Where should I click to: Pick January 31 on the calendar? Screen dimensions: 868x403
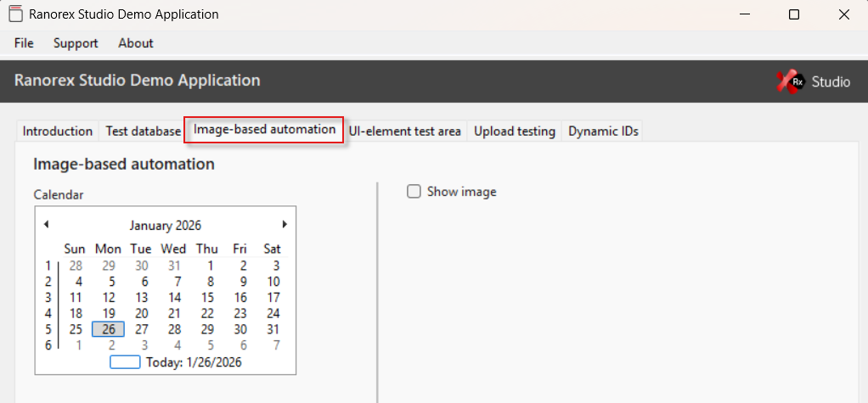273,330
